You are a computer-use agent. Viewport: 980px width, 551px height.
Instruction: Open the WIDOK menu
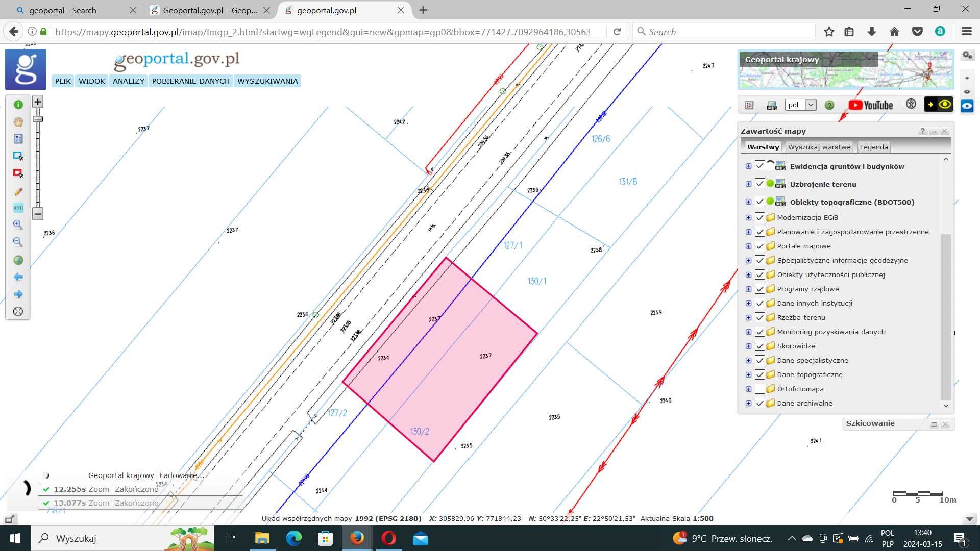pos(92,81)
